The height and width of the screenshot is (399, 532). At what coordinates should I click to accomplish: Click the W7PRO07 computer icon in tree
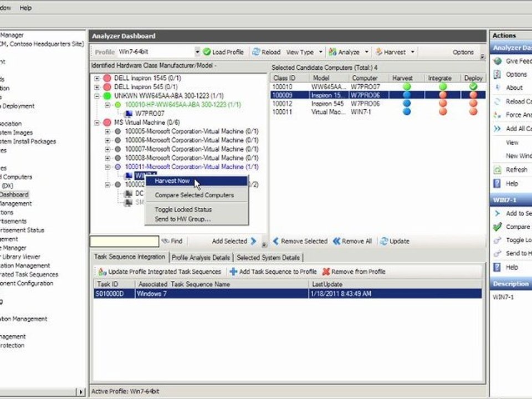tap(129, 113)
